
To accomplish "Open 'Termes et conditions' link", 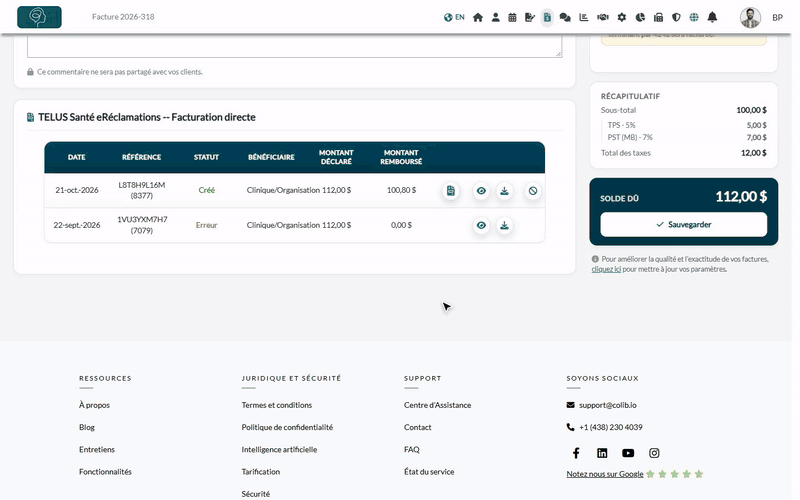I will [277, 405].
